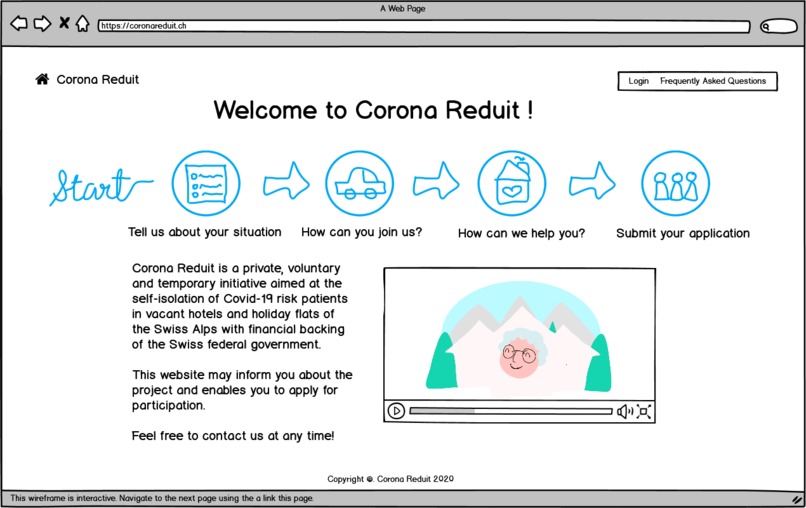Select the three people application icon

click(675, 184)
